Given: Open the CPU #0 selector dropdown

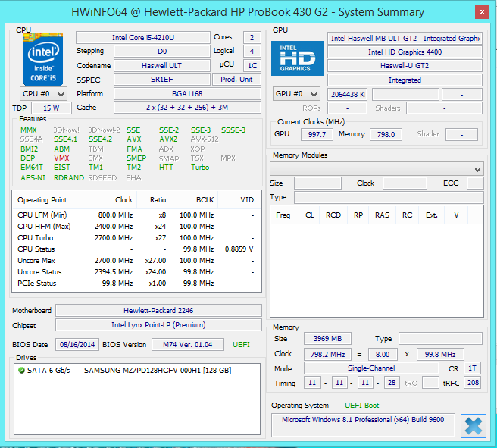Looking at the screenshot, I should point(43,94).
